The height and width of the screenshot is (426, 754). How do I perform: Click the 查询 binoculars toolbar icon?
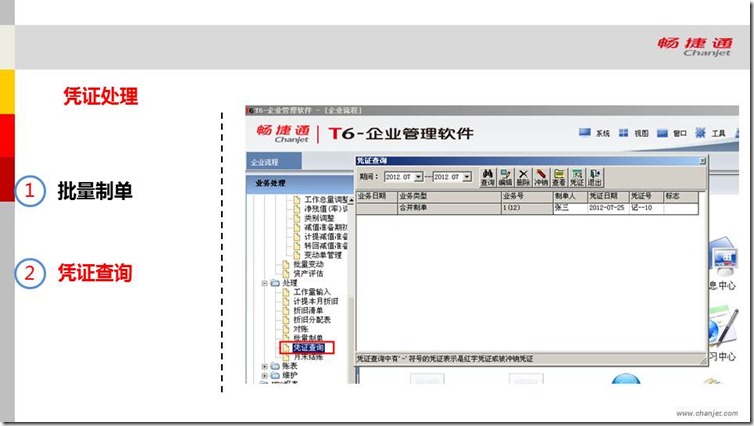tap(488, 177)
